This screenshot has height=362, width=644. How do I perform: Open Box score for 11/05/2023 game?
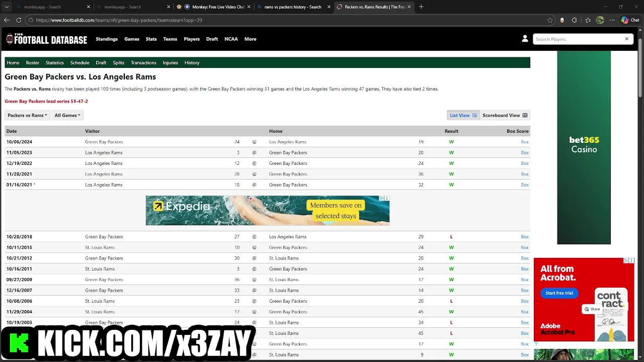[x=525, y=152]
